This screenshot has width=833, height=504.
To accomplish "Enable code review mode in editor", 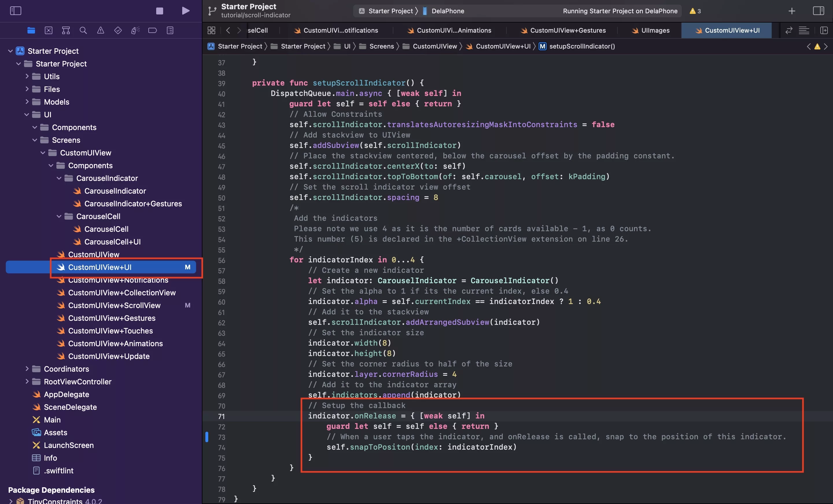I will (x=789, y=30).
